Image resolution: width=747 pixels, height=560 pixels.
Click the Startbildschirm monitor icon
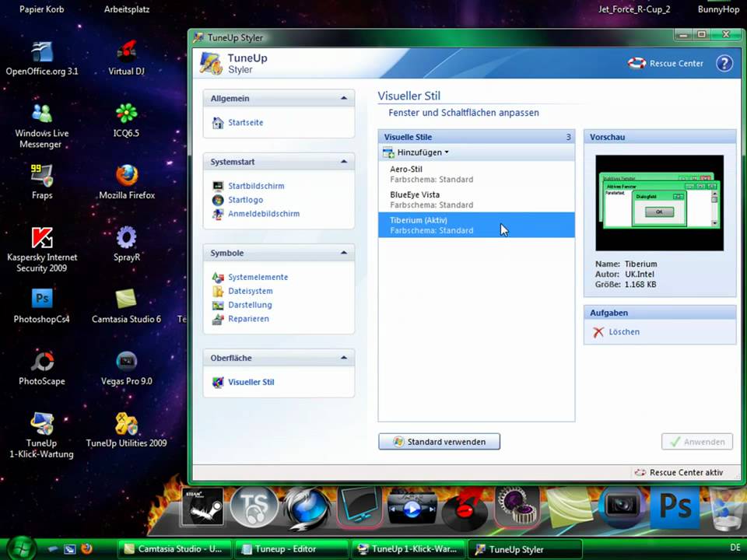coord(218,186)
